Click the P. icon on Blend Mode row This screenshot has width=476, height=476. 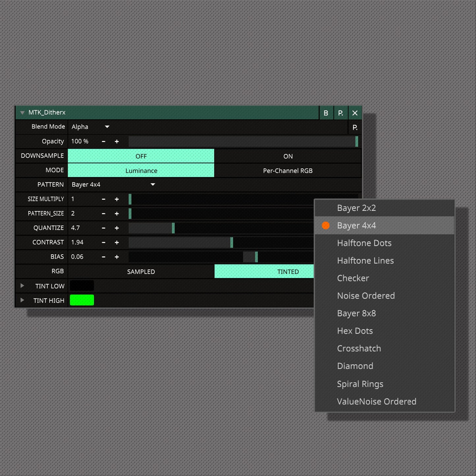pos(355,127)
